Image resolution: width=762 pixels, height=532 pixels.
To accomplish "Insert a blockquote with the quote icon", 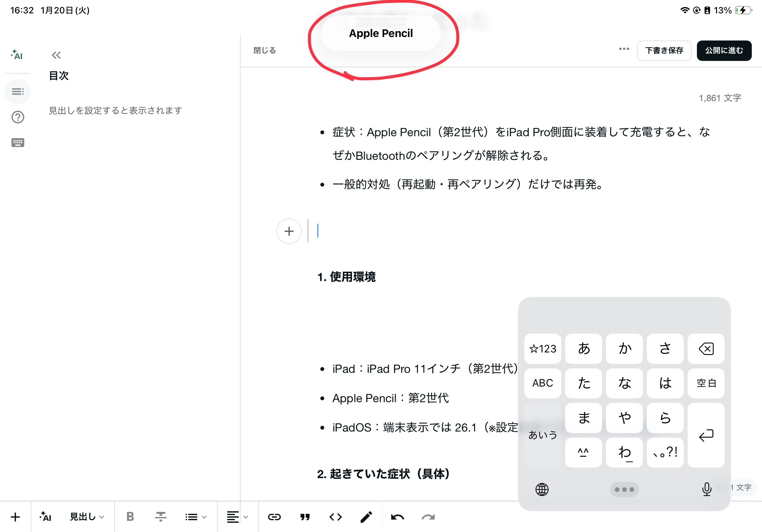I will (x=305, y=517).
